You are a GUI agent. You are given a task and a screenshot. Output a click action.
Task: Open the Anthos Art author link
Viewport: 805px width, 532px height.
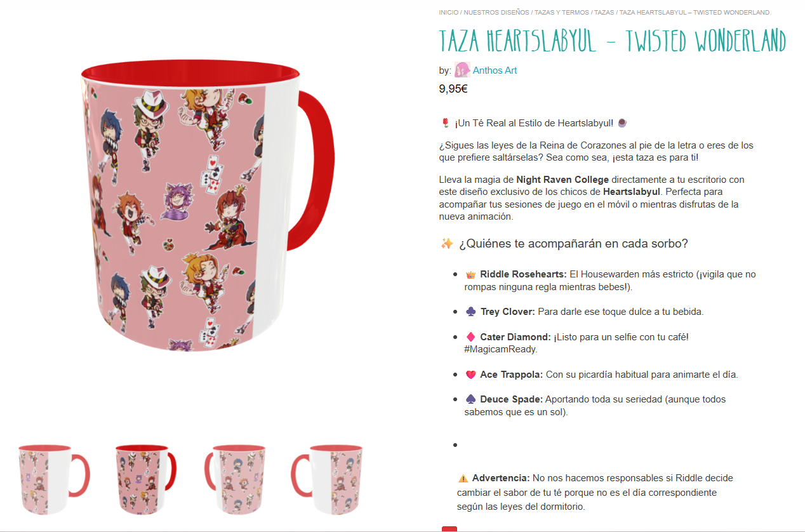tap(495, 70)
